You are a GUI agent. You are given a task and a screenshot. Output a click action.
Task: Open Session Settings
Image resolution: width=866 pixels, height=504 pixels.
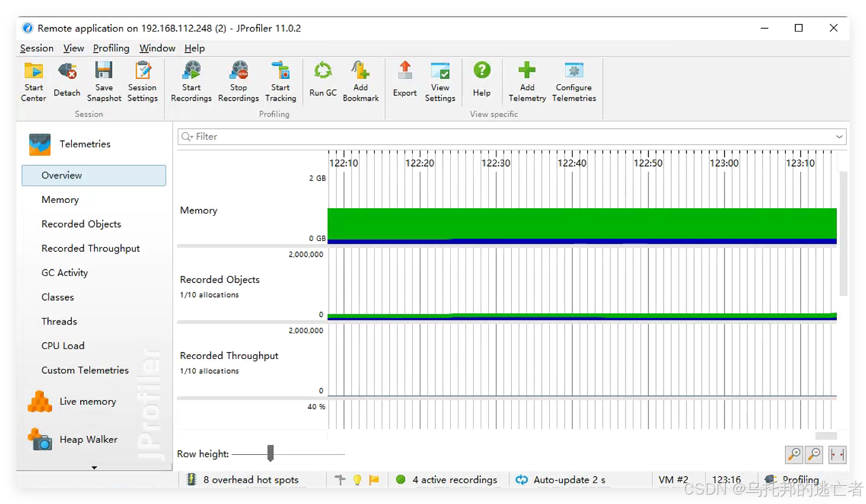tap(143, 82)
